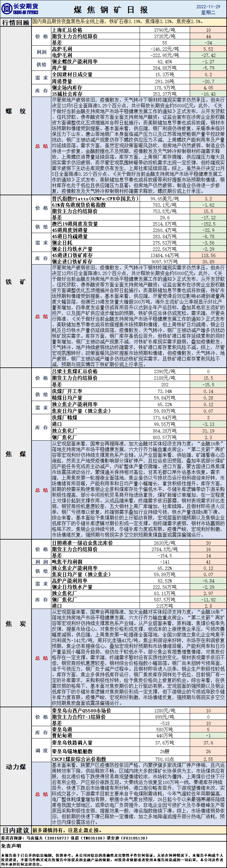The width and height of the screenshot is (227, 868).
Task: Click the 曹妃甸港 inventory label
Action: 62,735
